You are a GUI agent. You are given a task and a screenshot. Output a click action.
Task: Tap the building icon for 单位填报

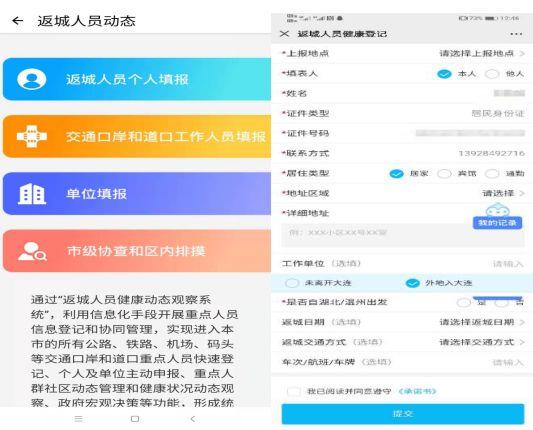tap(32, 194)
